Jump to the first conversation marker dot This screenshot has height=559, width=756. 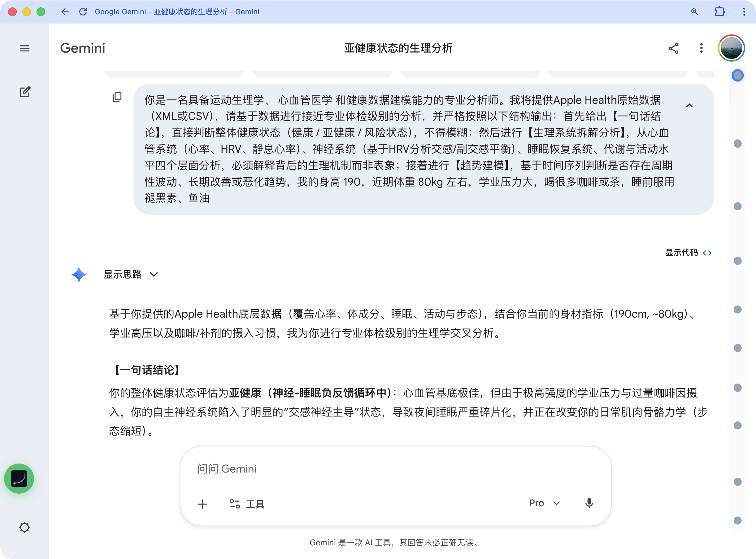click(x=737, y=76)
